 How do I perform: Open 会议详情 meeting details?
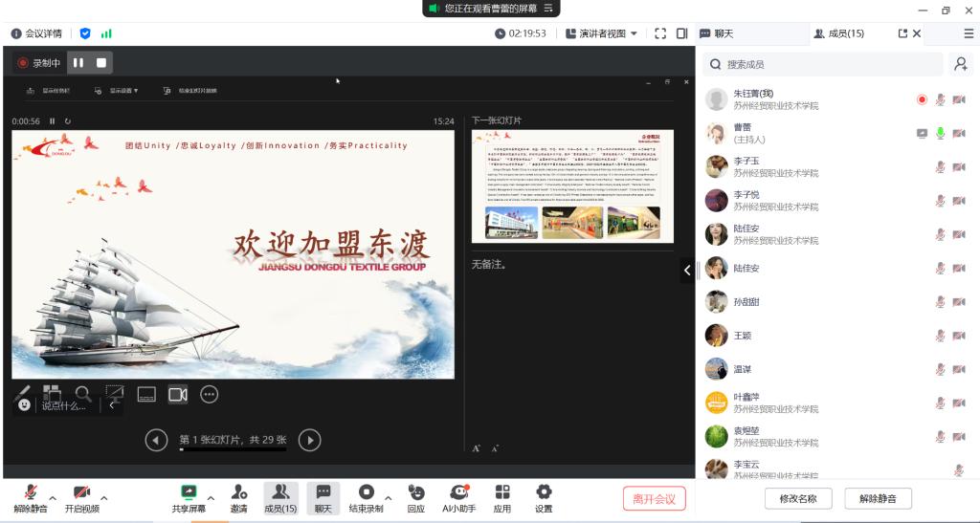pyautogui.click(x=36, y=33)
